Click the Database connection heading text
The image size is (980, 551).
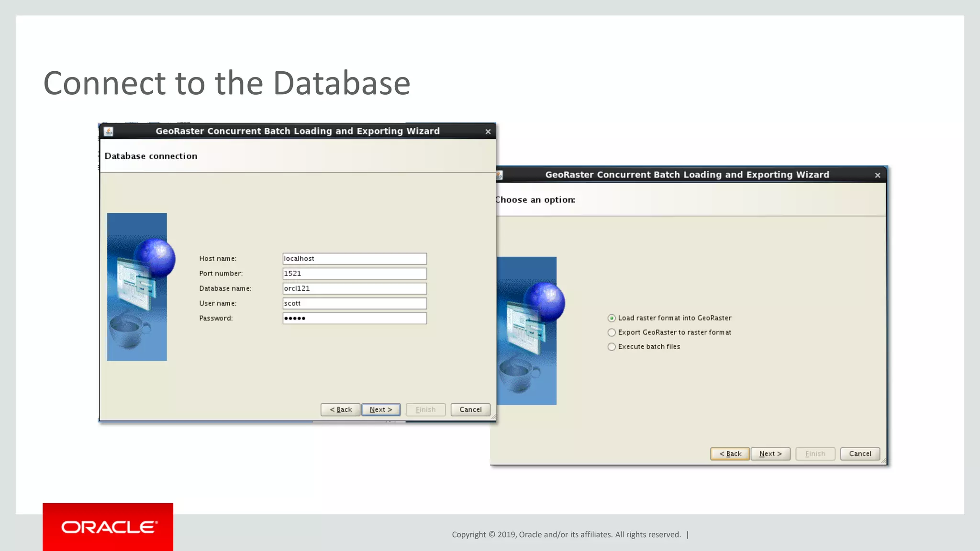coord(151,156)
